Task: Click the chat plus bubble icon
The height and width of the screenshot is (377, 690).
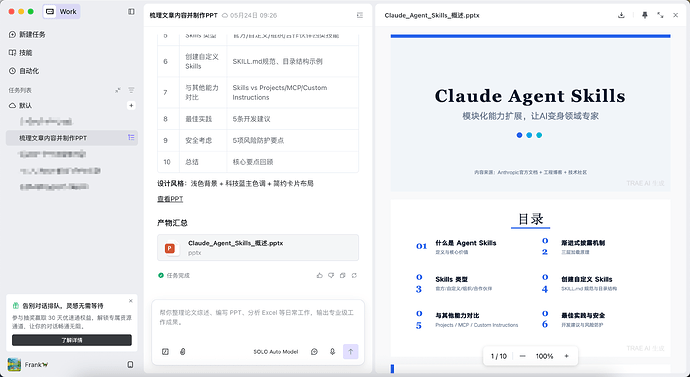Action: pos(314,351)
